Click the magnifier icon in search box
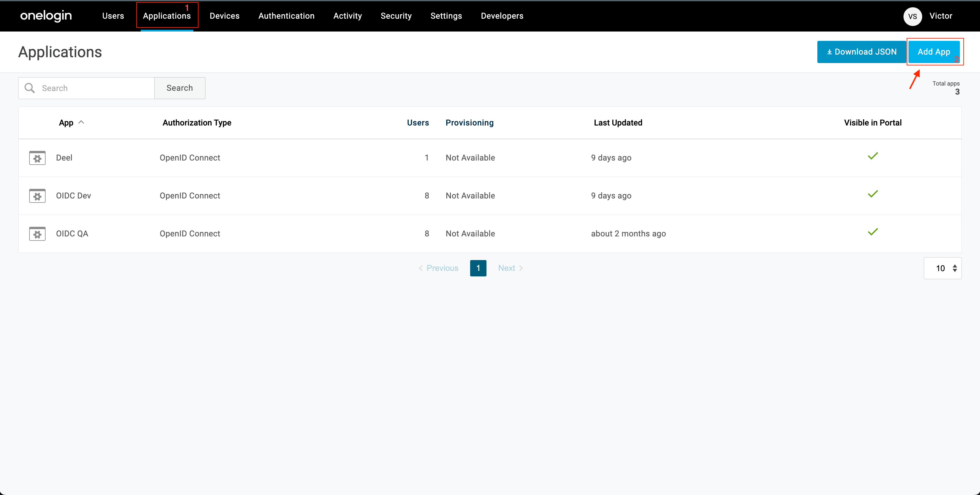The image size is (980, 495). click(30, 88)
